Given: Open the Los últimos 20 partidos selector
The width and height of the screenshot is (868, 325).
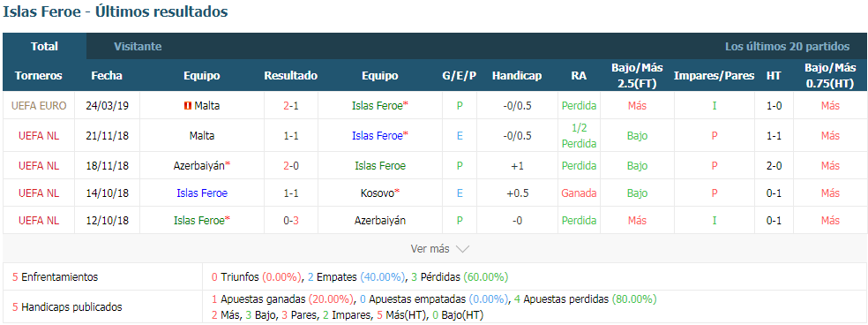Looking at the screenshot, I should [x=787, y=47].
